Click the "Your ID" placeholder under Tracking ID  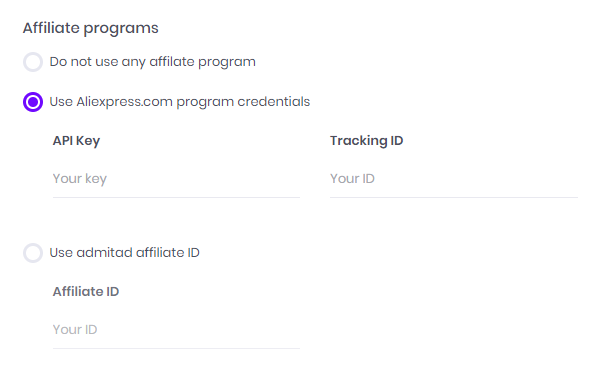pos(352,179)
